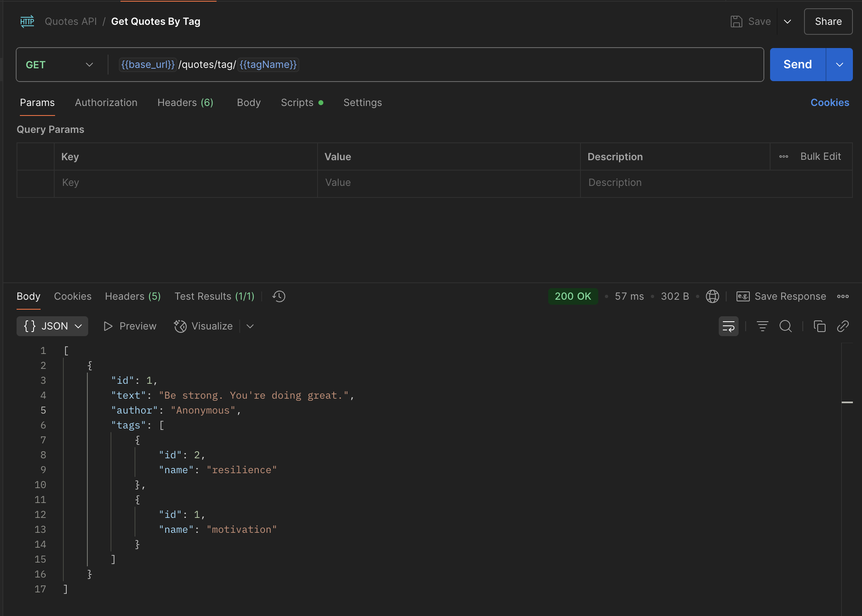Screen dimensions: 862x616
Task: Expand Save options chevron
Action: (787, 22)
